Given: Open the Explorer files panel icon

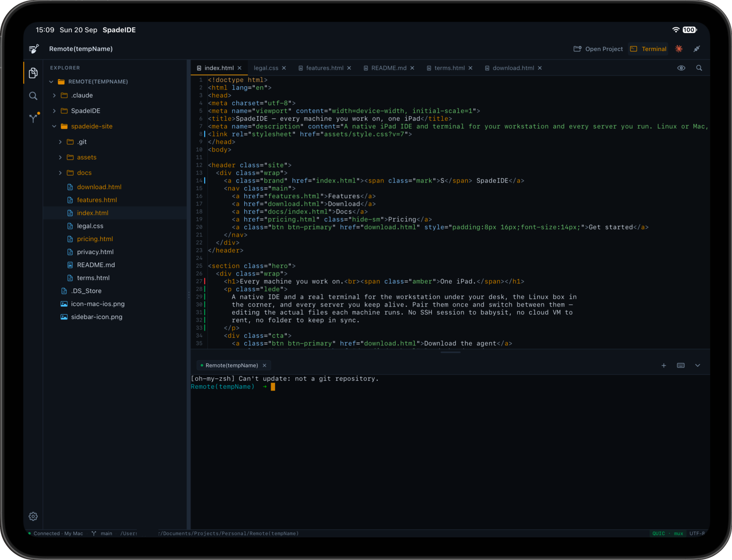Looking at the screenshot, I should [x=33, y=73].
